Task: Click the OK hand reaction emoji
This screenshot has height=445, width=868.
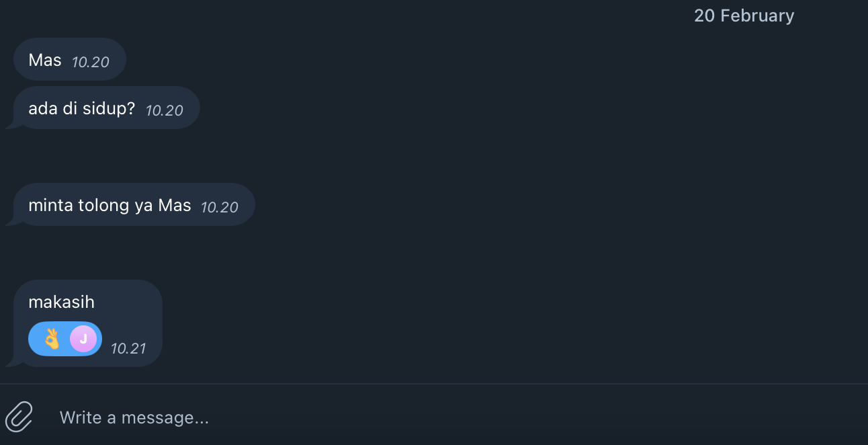Action: click(x=52, y=339)
